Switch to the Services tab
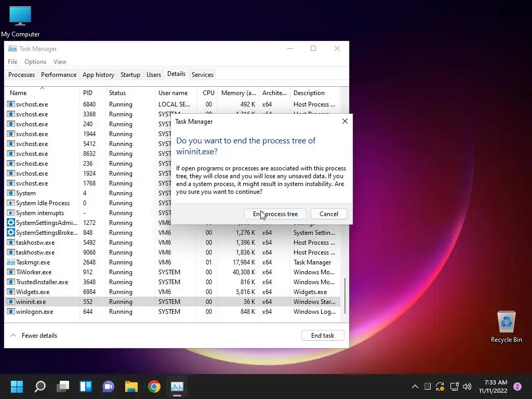Viewport: 532px width, 399px height. pos(203,75)
